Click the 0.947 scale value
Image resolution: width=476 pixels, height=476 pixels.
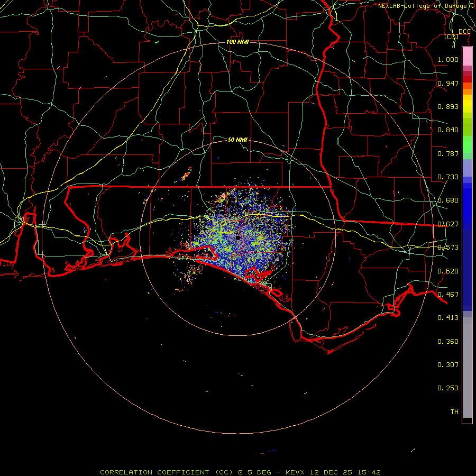click(x=448, y=83)
